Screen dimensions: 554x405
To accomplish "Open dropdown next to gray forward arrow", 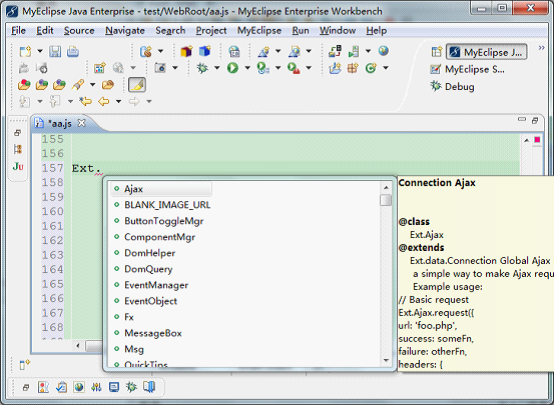I will click(149, 101).
